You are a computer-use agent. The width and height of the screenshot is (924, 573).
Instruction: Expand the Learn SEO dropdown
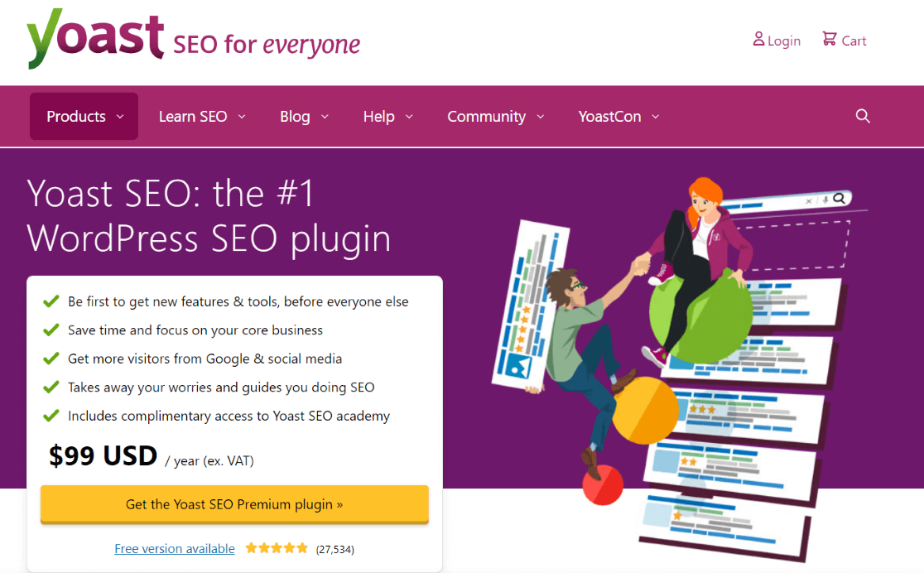pyautogui.click(x=202, y=116)
